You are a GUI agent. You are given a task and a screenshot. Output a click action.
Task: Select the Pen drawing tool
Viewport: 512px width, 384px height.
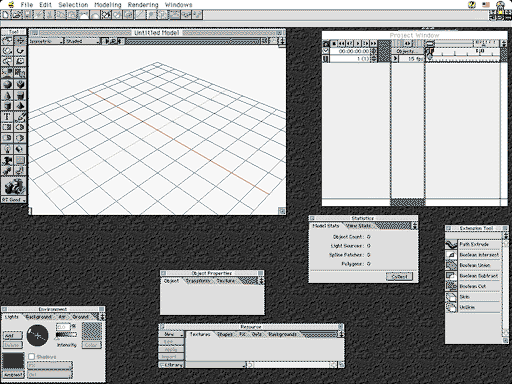(20, 117)
